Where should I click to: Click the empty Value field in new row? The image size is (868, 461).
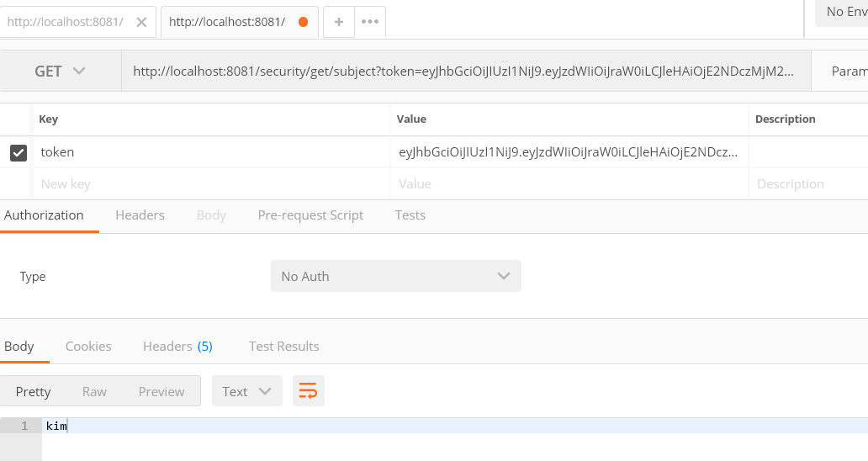tap(569, 183)
